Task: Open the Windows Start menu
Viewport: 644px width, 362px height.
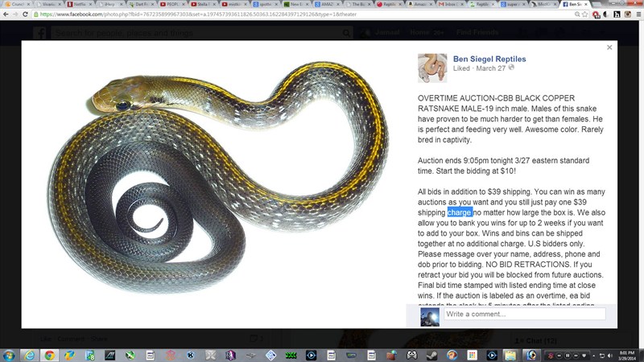Action: (x=9, y=356)
